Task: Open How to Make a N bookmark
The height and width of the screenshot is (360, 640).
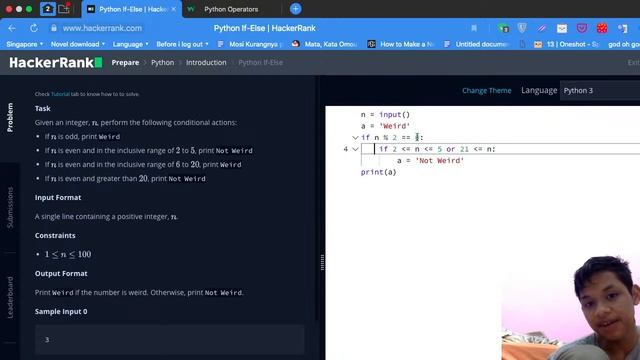Action: point(402,44)
